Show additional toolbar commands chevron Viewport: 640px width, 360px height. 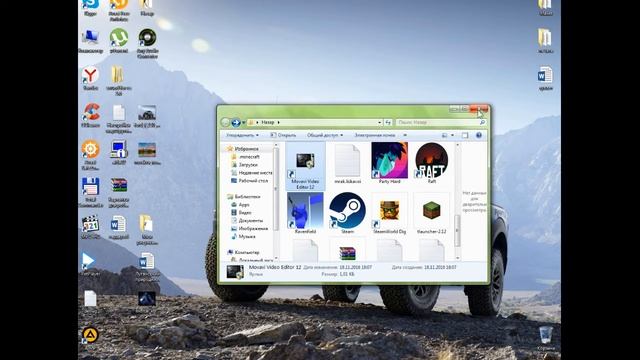pos(405,135)
